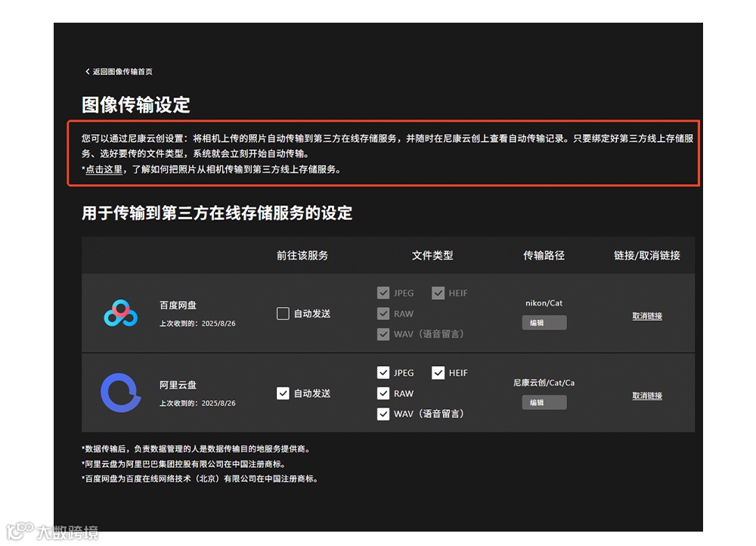Image resolution: width=756 pixels, height=546 pixels.
Task: Uncheck HEIF in 阿里云盘 row
Action: click(x=438, y=372)
